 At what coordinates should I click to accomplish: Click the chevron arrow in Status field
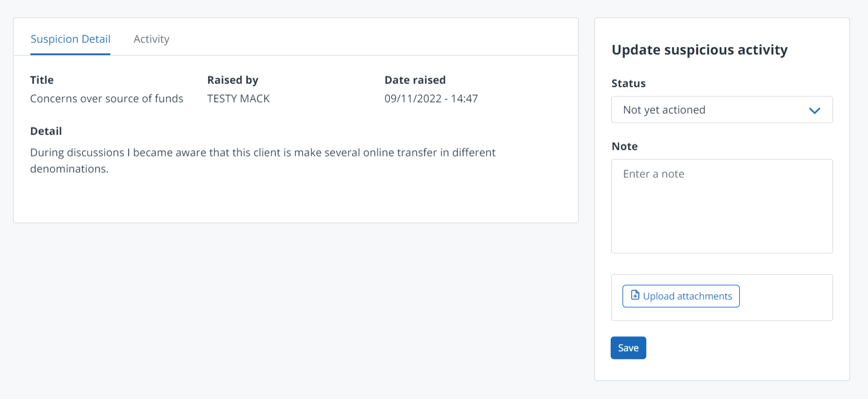[x=814, y=110]
